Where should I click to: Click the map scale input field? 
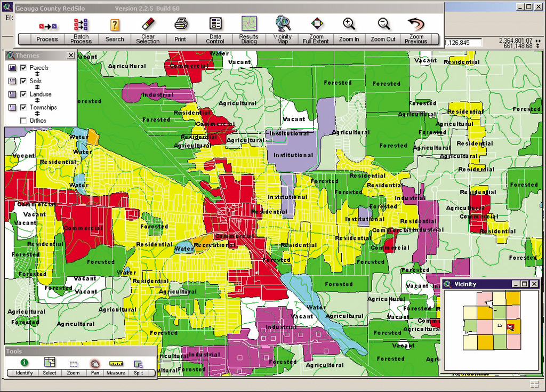pos(463,43)
